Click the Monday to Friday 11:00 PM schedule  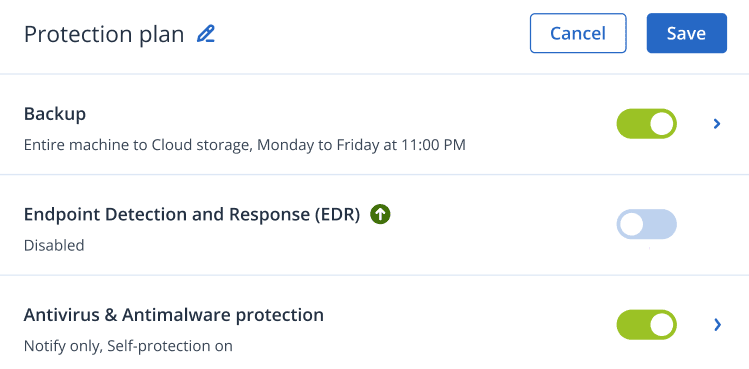pyautogui.click(x=361, y=145)
